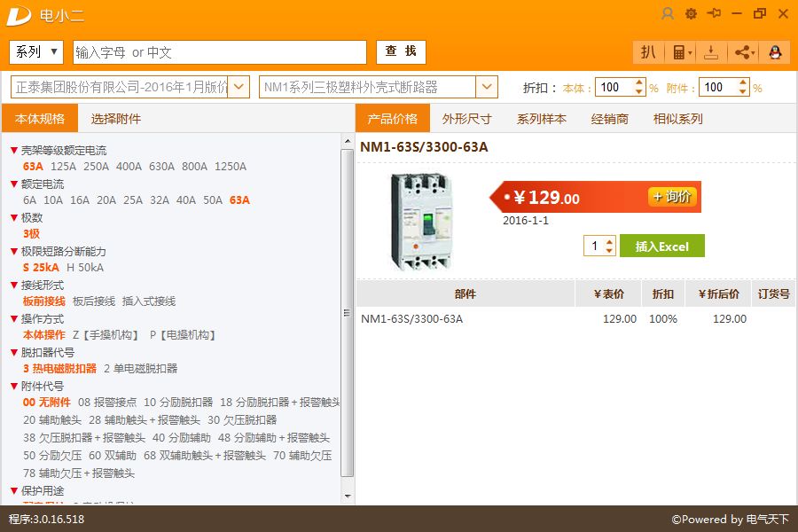Image resolution: width=798 pixels, height=532 pixels.
Task: Click the 电小二 logo icon
Action: coord(19,16)
